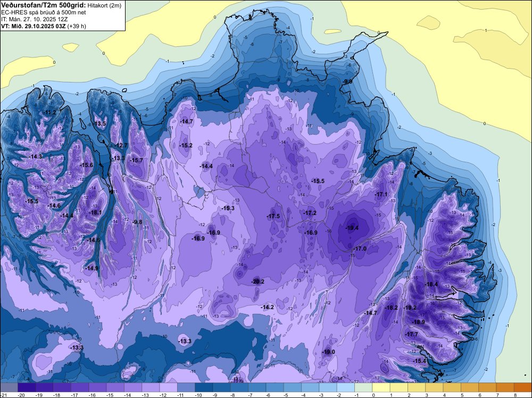Pick the gray-blue swatch labeled -21
532x398 pixels.
tap(9, 387)
